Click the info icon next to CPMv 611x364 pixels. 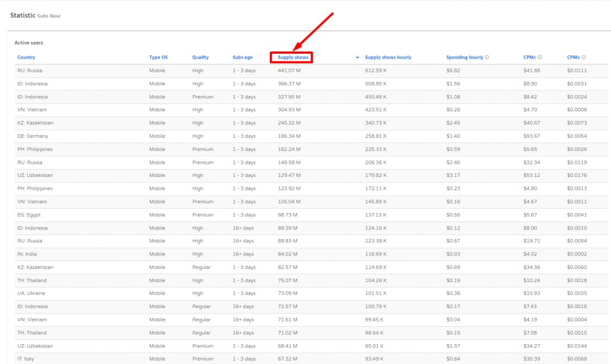pyautogui.click(x=583, y=57)
